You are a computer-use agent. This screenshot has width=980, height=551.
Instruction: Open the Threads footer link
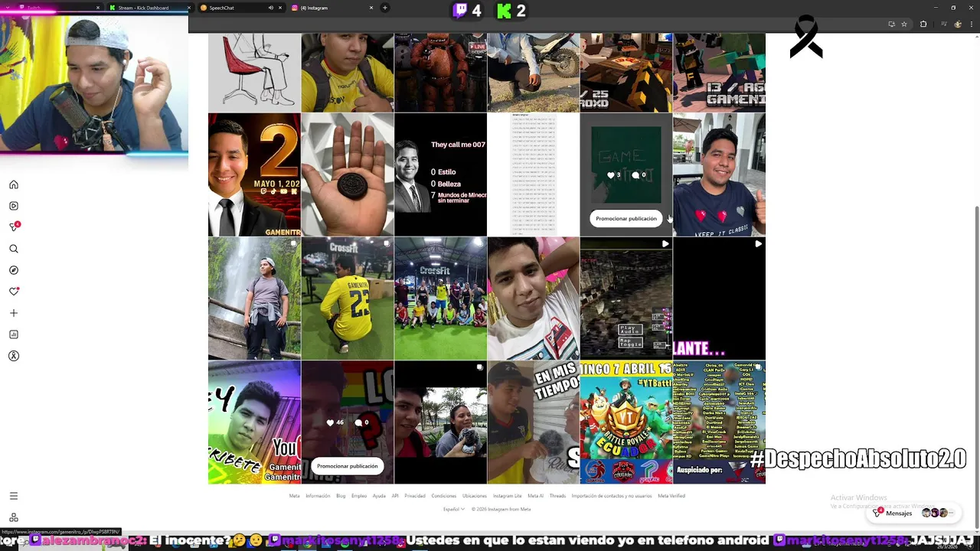coord(557,496)
